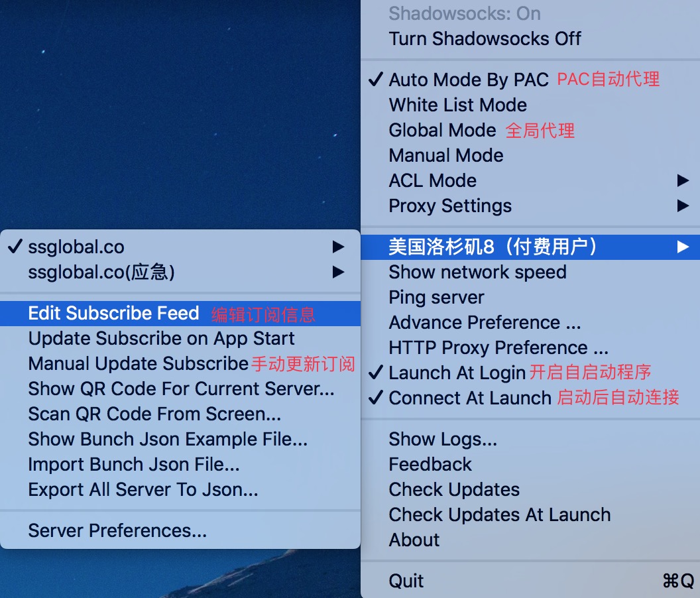Select Export All Server To Json
This screenshot has height=598, width=700.
[x=180, y=489]
